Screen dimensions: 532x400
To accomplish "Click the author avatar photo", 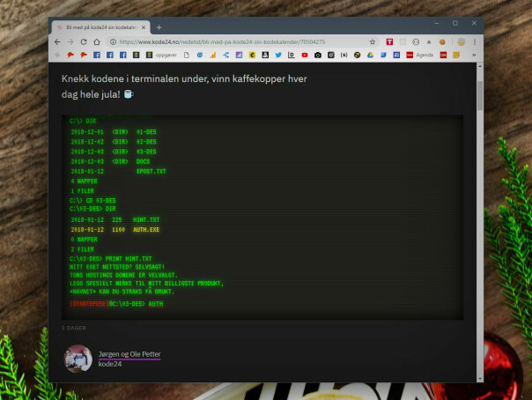I will 78,359.
